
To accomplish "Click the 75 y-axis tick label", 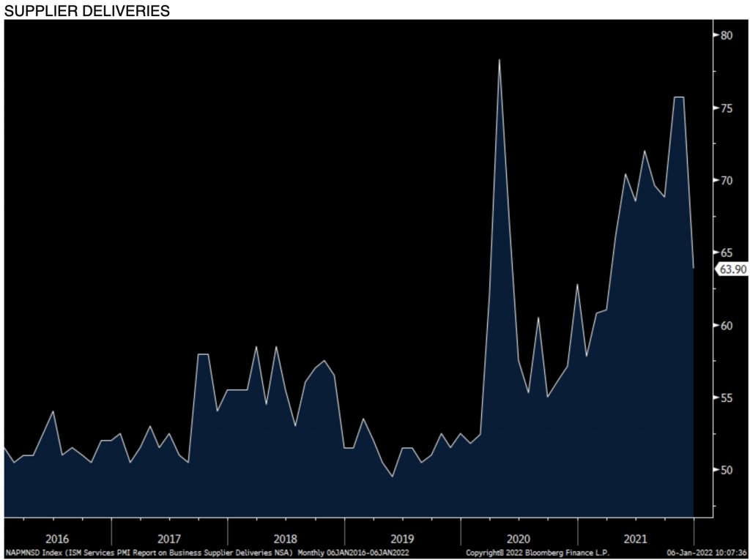I will click(x=726, y=108).
